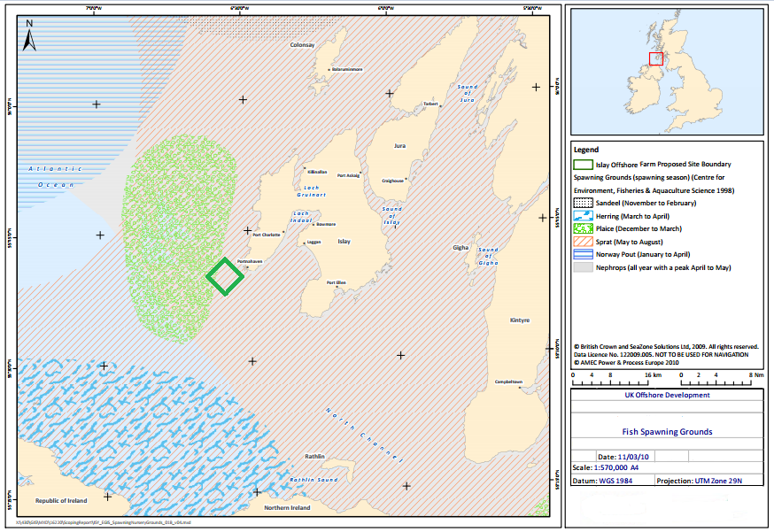Viewport: 774px width, 532px height.
Task: Click the Rathlin island label
Action: pos(314,457)
